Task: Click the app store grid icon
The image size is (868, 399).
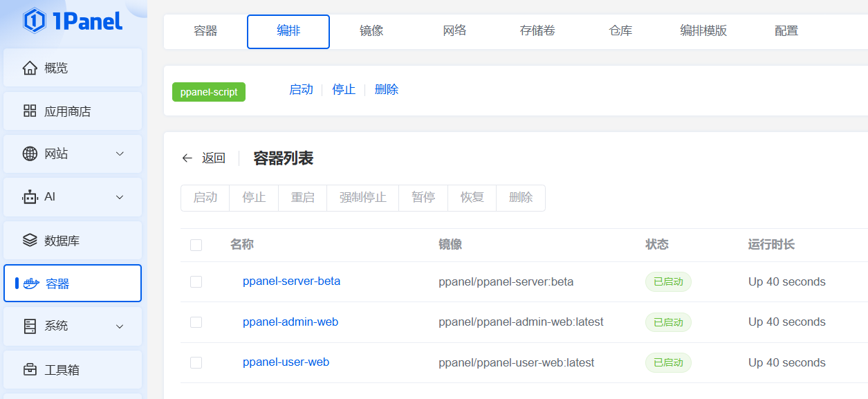Action: click(x=30, y=111)
